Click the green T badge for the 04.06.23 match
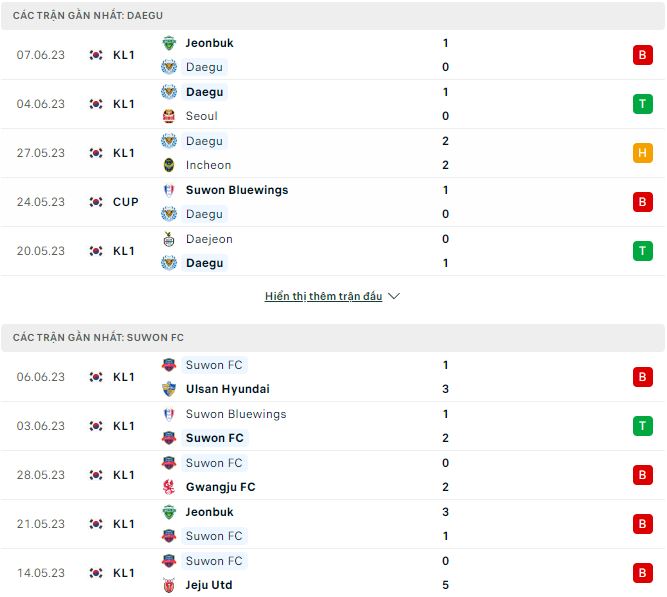This screenshot has height=597, width=667. click(x=642, y=104)
